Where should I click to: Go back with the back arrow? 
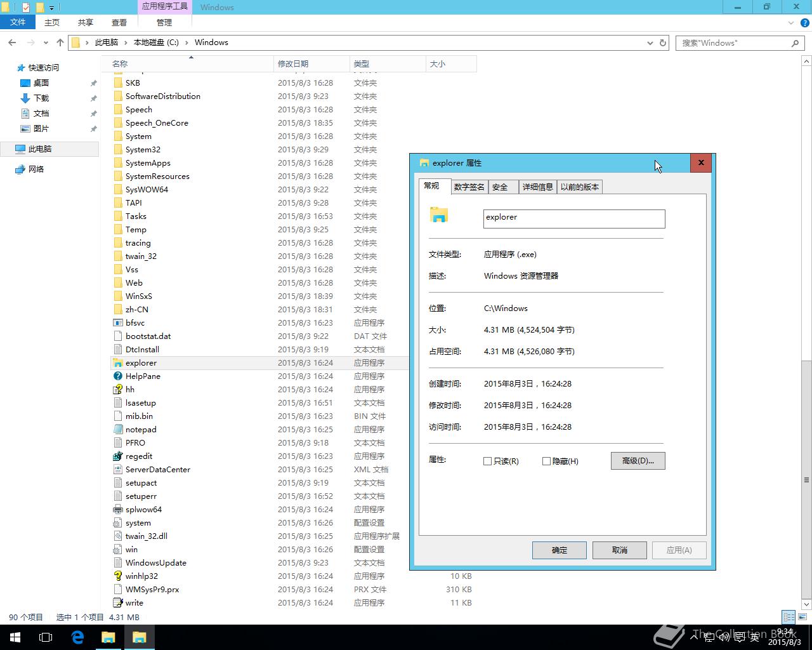12,43
